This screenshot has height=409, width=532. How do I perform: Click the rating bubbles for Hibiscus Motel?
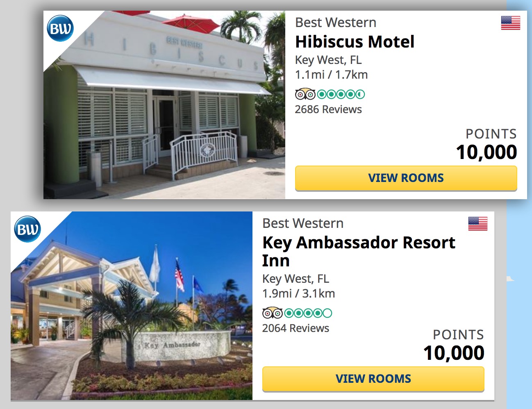click(341, 94)
